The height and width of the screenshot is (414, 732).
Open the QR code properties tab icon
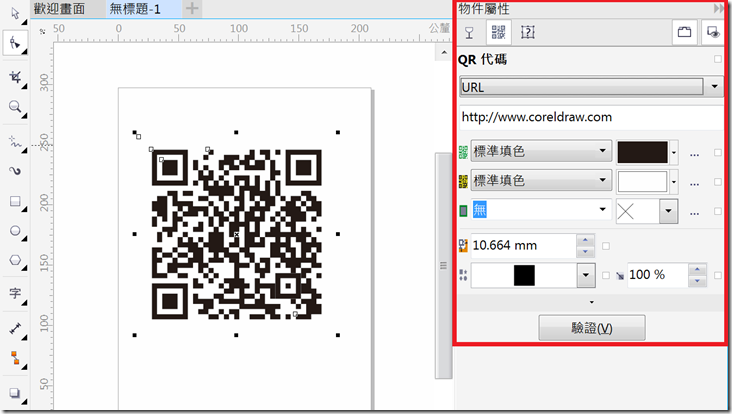(x=499, y=32)
